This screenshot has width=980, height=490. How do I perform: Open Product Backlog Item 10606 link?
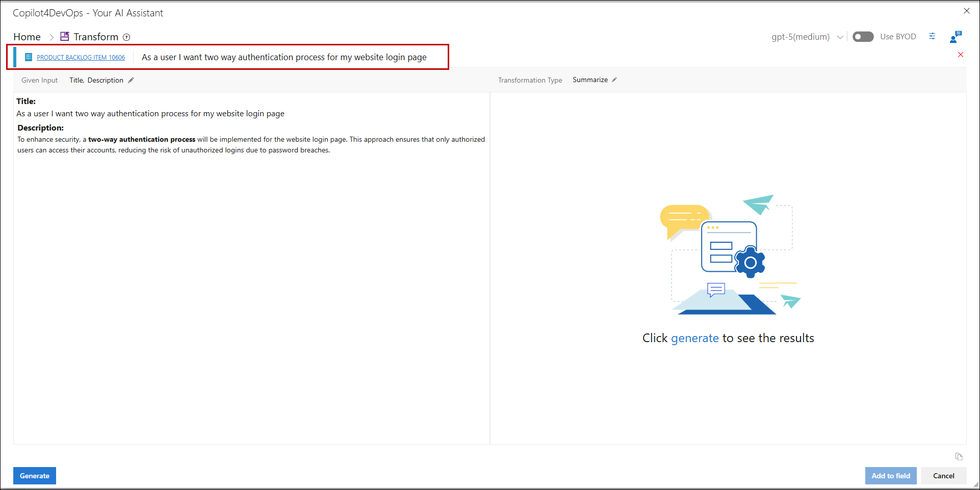(81, 58)
